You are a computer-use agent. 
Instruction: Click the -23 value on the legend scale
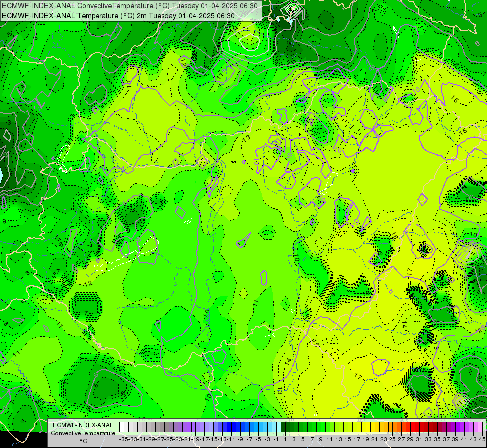pos(178,440)
